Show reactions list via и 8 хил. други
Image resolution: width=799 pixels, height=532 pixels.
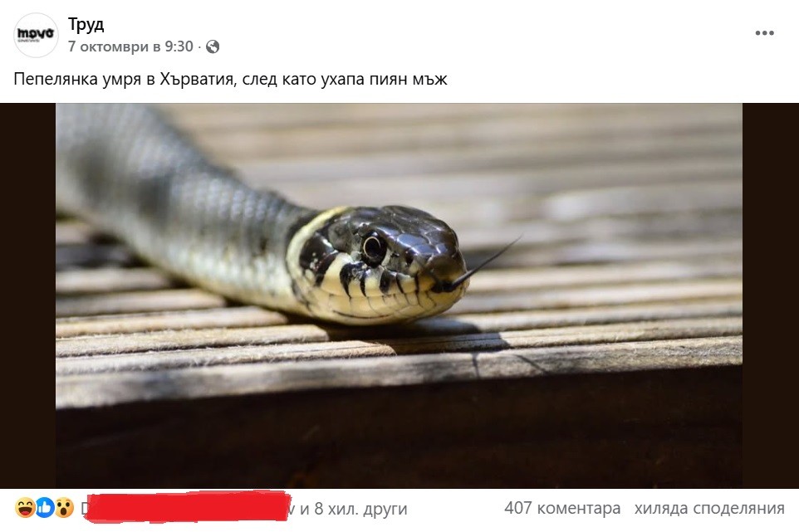(x=354, y=509)
